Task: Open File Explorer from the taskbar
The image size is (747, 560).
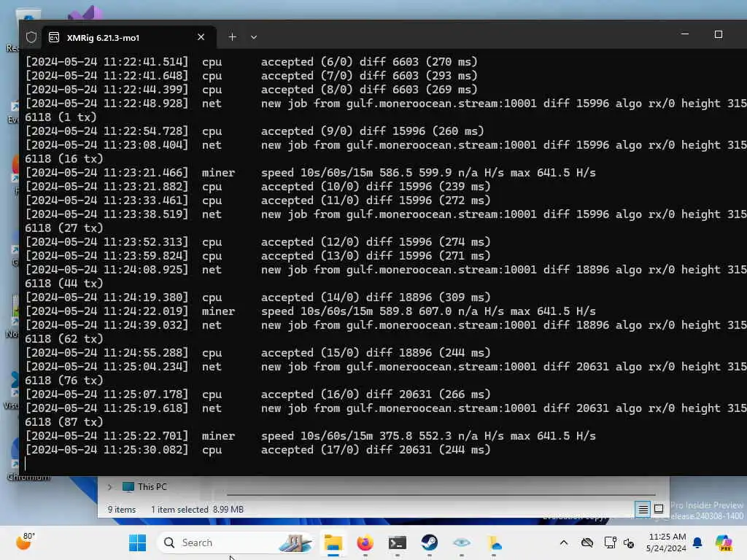Action: click(333, 542)
